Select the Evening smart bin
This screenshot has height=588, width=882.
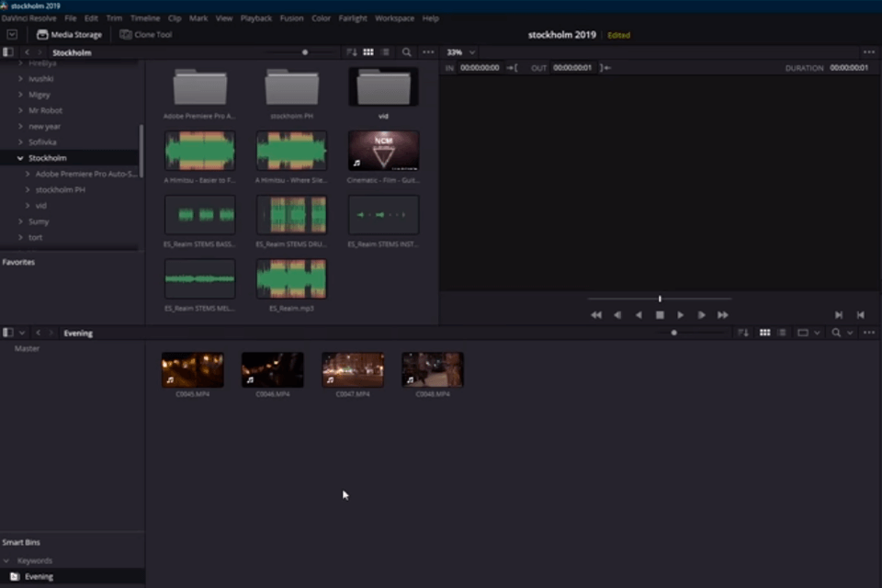[x=39, y=576]
